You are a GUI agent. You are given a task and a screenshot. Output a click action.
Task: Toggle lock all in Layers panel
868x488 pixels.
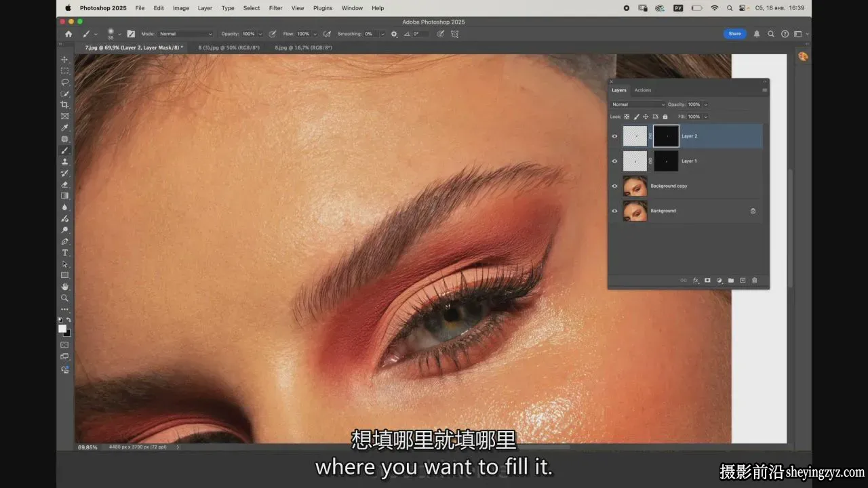(x=665, y=117)
